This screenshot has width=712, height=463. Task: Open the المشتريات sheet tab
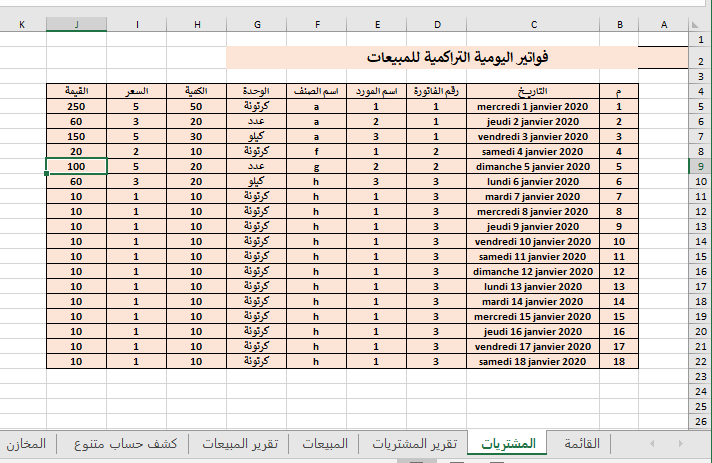point(508,443)
